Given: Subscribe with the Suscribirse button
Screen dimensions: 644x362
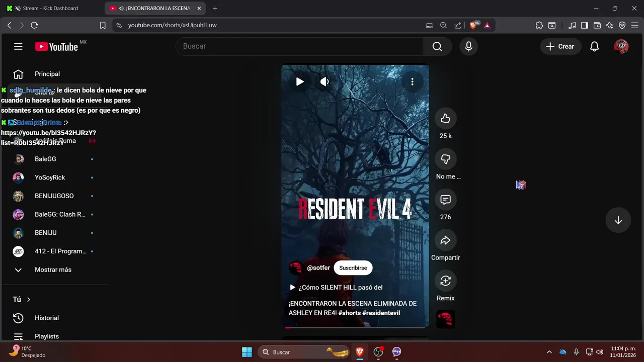Looking at the screenshot, I should pyautogui.click(x=353, y=268).
